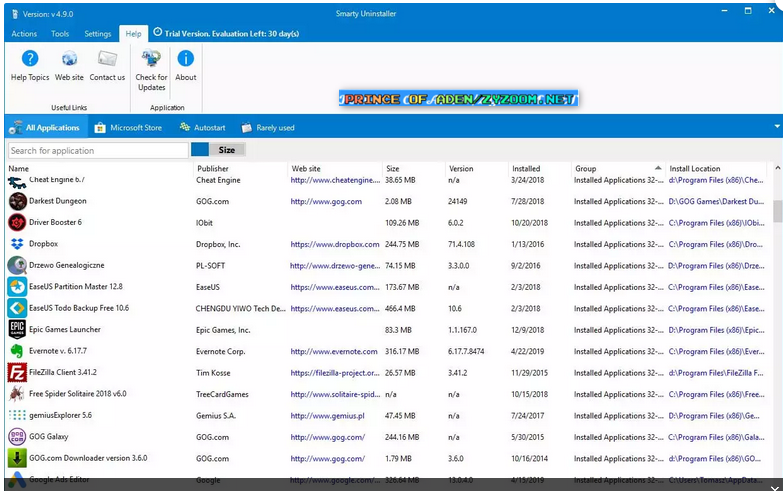Switch to the Help ribbon tab
The height and width of the screenshot is (491, 783).
[x=133, y=34]
